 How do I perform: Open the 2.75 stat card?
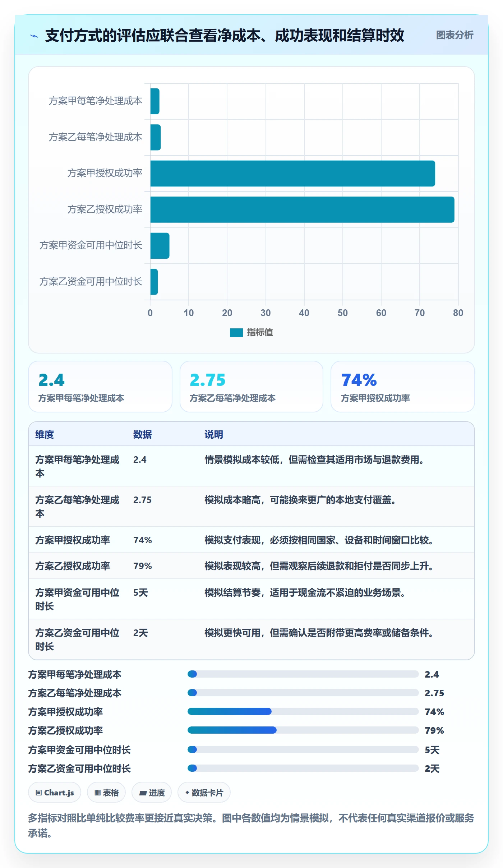(x=251, y=387)
